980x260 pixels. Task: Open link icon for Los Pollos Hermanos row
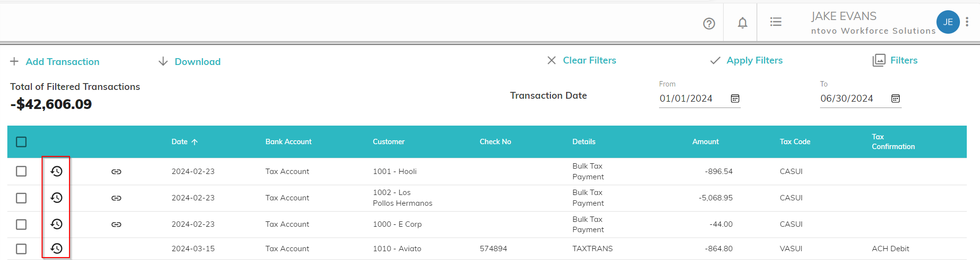tap(116, 198)
